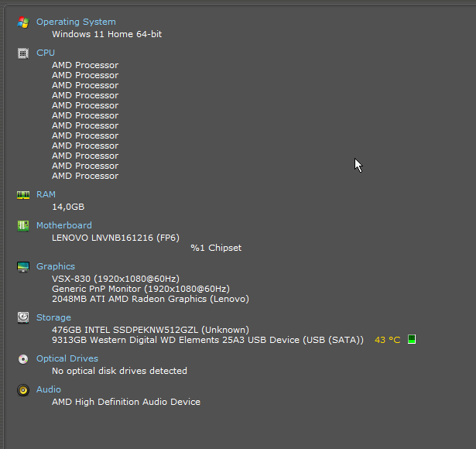The height and width of the screenshot is (449, 476).
Task: Open the Operating System section link
Action: click(76, 22)
